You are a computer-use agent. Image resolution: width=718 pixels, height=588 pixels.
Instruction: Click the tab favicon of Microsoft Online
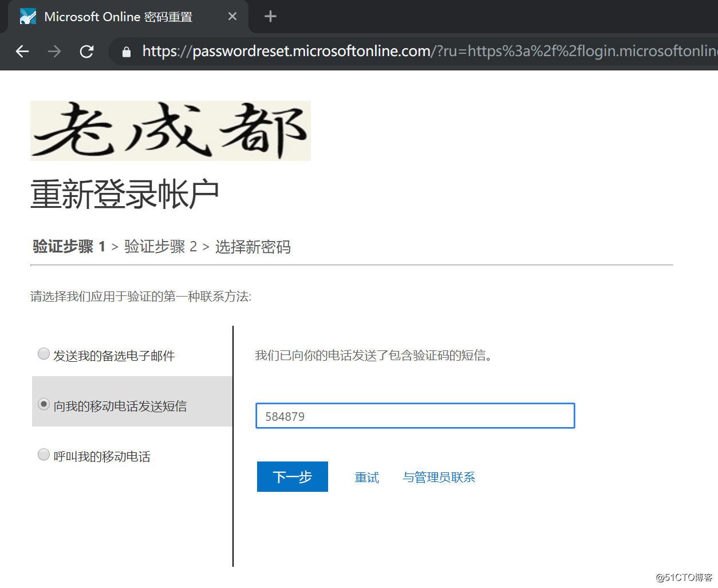pos(27,17)
